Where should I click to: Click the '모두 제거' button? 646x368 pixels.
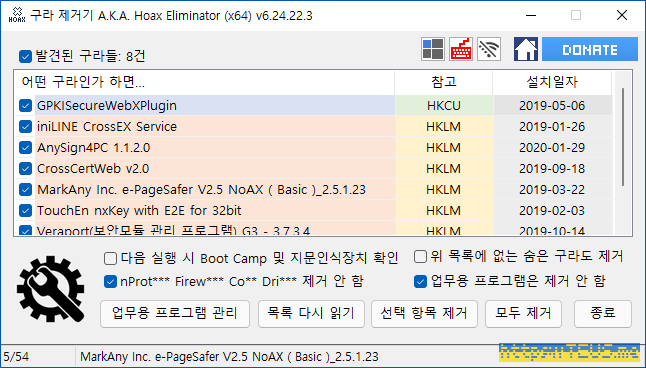(x=523, y=314)
